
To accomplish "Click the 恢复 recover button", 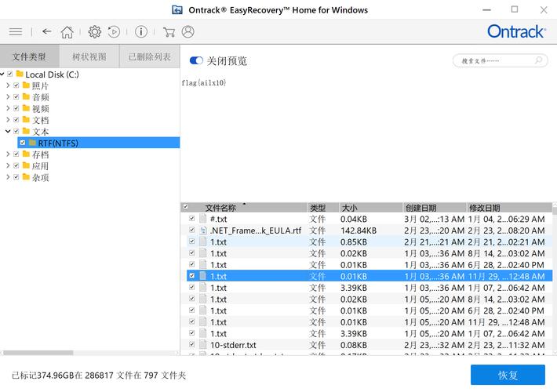I will pyautogui.click(x=508, y=375).
